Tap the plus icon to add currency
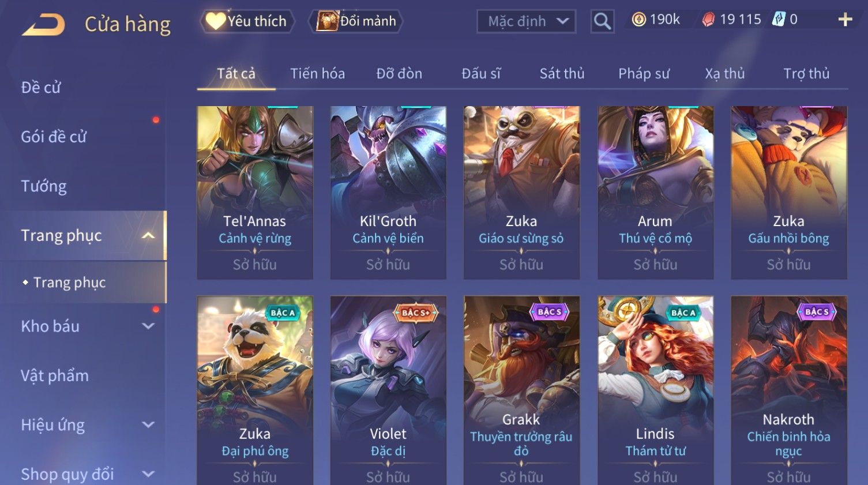The image size is (868, 485). (x=845, y=20)
